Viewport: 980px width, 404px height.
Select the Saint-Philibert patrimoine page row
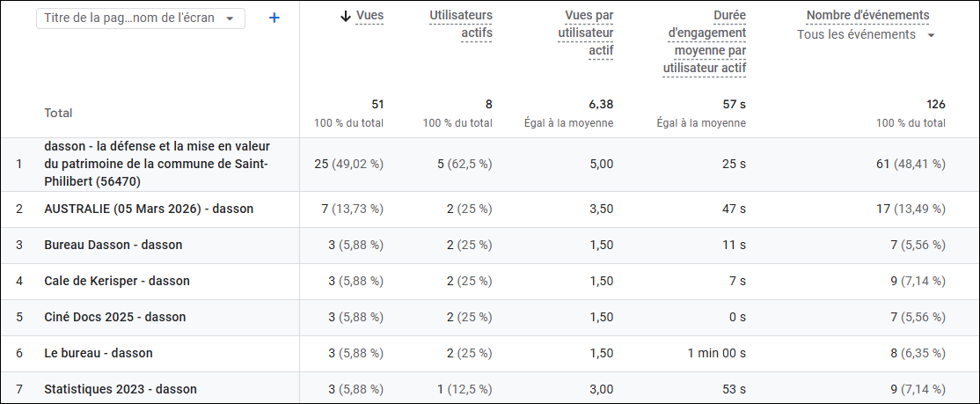(x=157, y=164)
